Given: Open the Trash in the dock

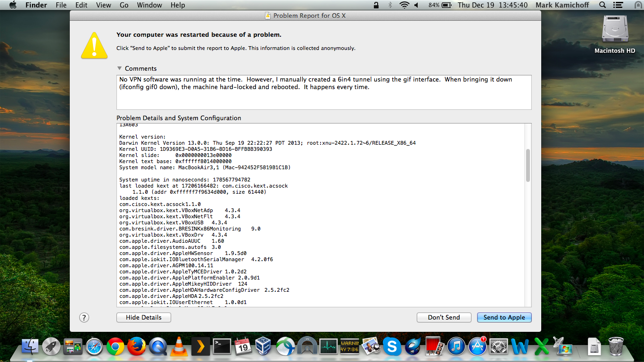Looking at the screenshot, I should [x=616, y=346].
